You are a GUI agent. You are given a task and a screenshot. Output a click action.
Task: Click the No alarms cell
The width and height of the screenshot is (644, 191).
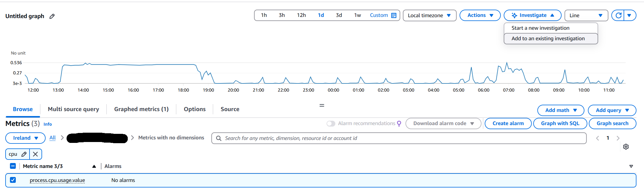click(123, 180)
